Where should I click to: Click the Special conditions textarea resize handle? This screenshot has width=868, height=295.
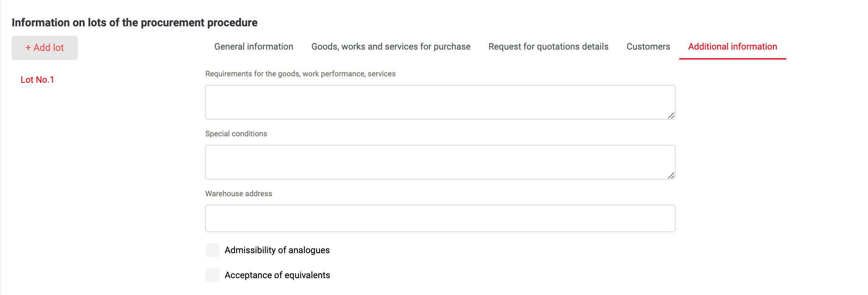pos(671,175)
